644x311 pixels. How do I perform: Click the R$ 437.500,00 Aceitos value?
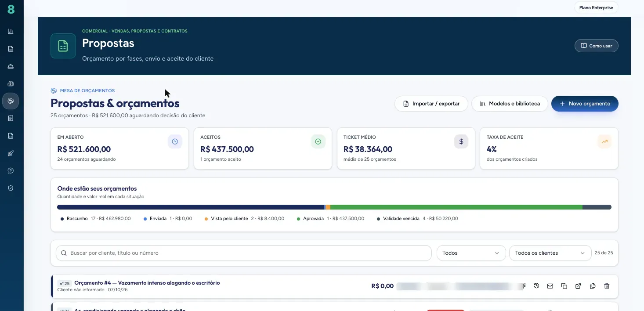[x=227, y=149]
